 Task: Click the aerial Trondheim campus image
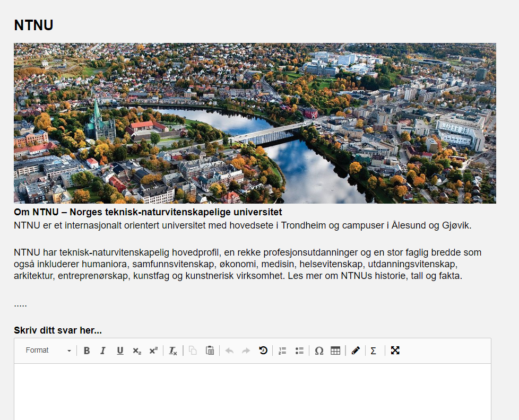click(255, 123)
